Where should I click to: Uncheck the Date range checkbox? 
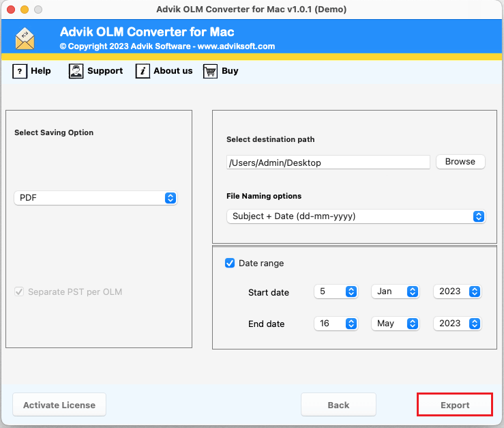230,263
